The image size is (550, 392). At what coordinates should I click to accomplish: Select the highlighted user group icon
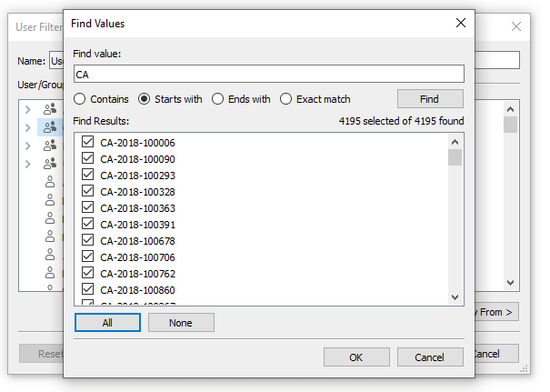[x=50, y=127]
